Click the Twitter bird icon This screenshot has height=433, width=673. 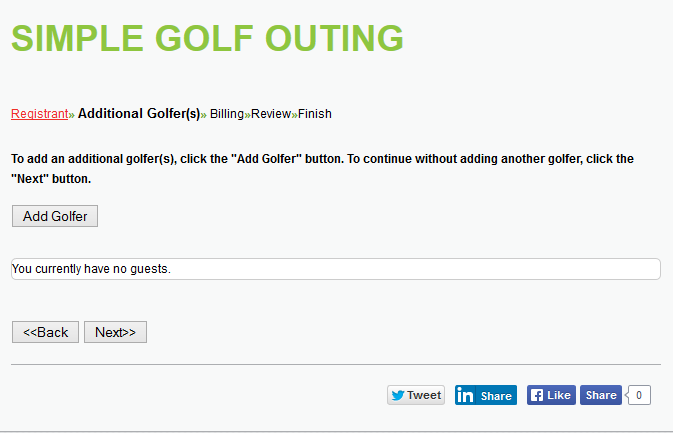pyautogui.click(x=397, y=395)
